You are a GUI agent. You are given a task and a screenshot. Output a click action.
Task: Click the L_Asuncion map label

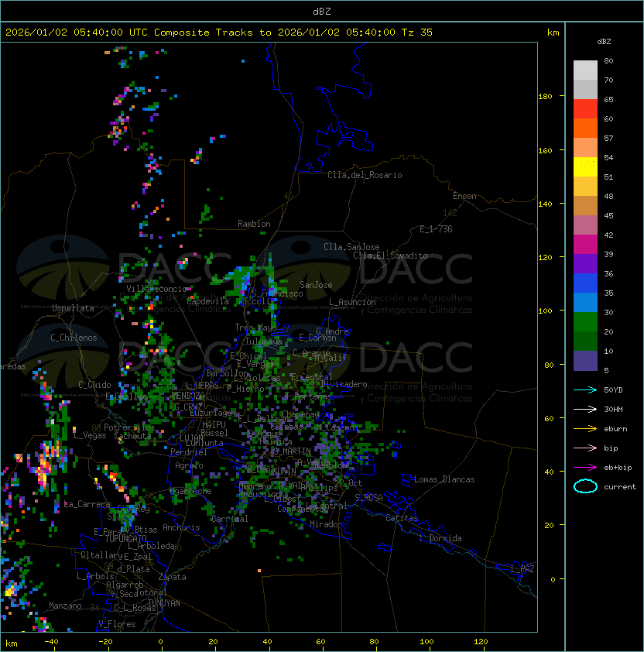click(x=352, y=302)
